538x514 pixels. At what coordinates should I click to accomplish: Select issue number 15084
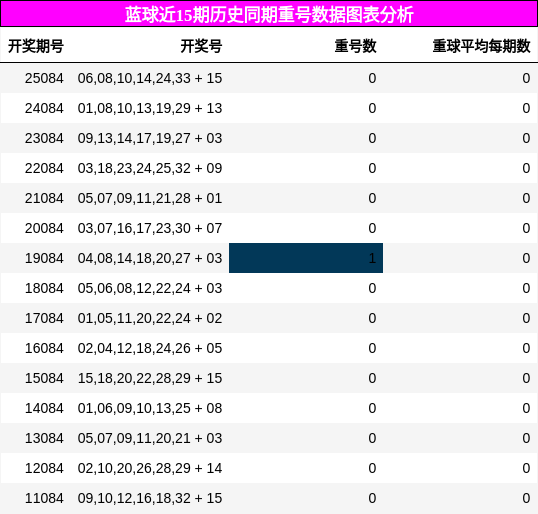(x=44, y=378)
